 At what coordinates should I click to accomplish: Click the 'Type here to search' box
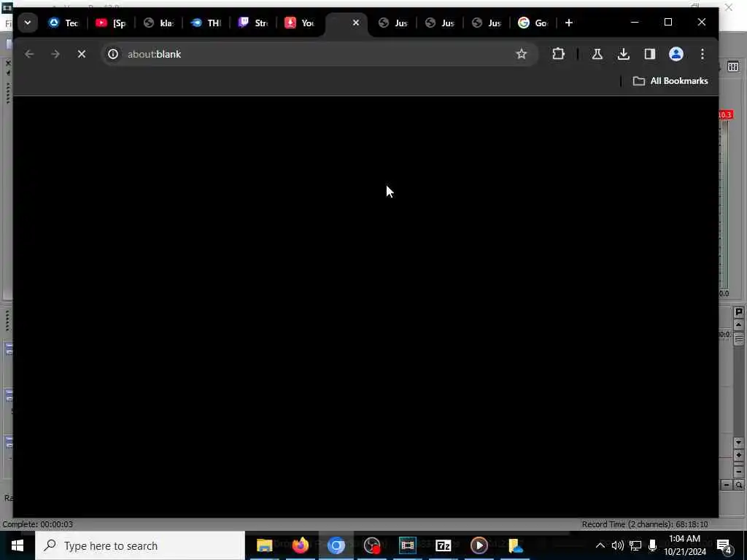(140, 545)
